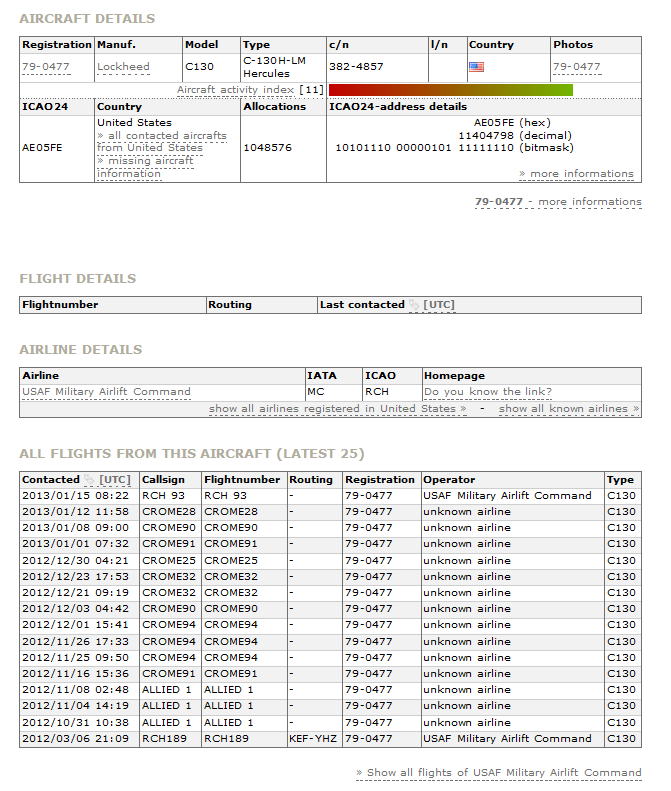
Task: Click show all known airlines link
Action: 569,409
